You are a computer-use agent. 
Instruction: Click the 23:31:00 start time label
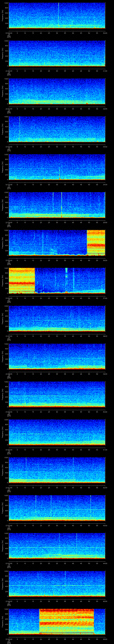[x=9, y=109]
